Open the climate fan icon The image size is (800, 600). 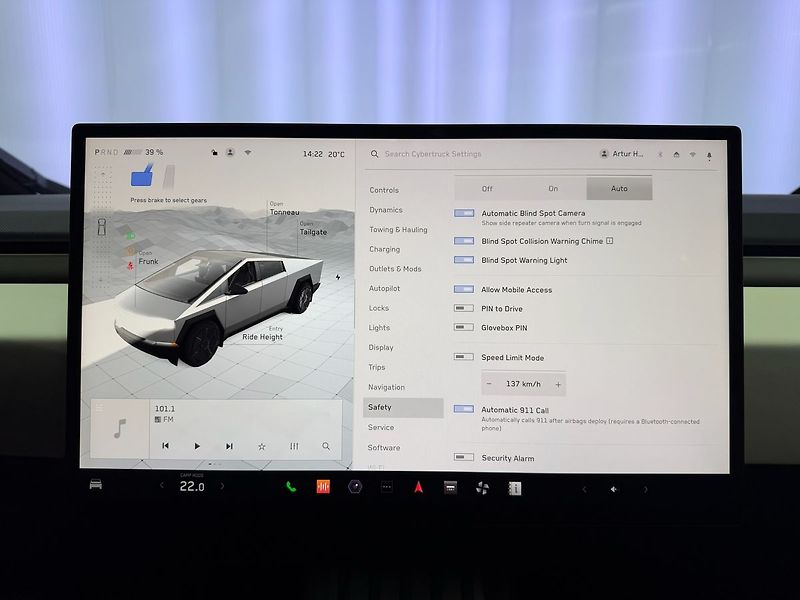click(482, 488)
